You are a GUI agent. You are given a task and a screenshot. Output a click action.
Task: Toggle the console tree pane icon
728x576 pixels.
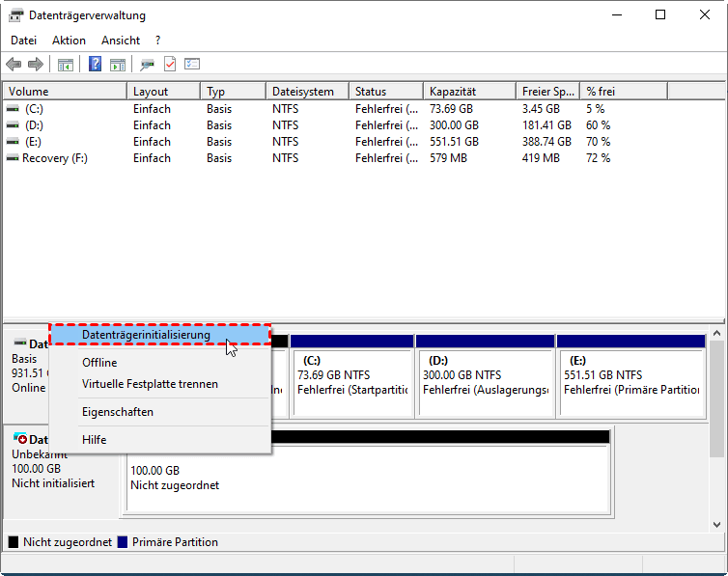pos(66,65)
